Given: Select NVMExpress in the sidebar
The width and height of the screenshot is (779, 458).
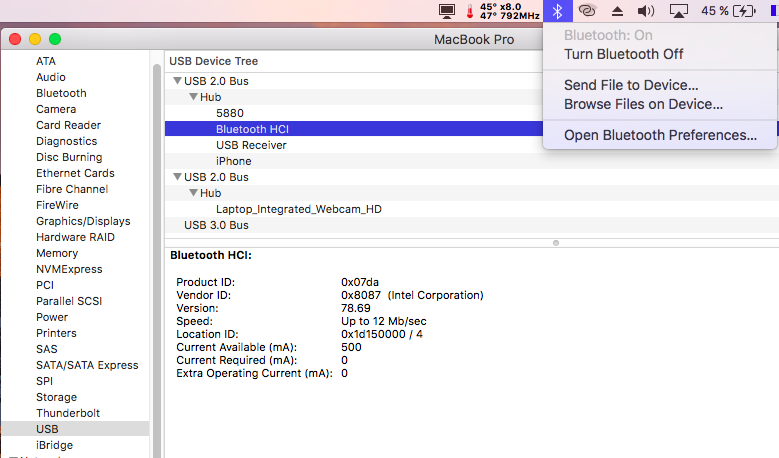Looking at the screenshot, I should (x=69, y=269).
